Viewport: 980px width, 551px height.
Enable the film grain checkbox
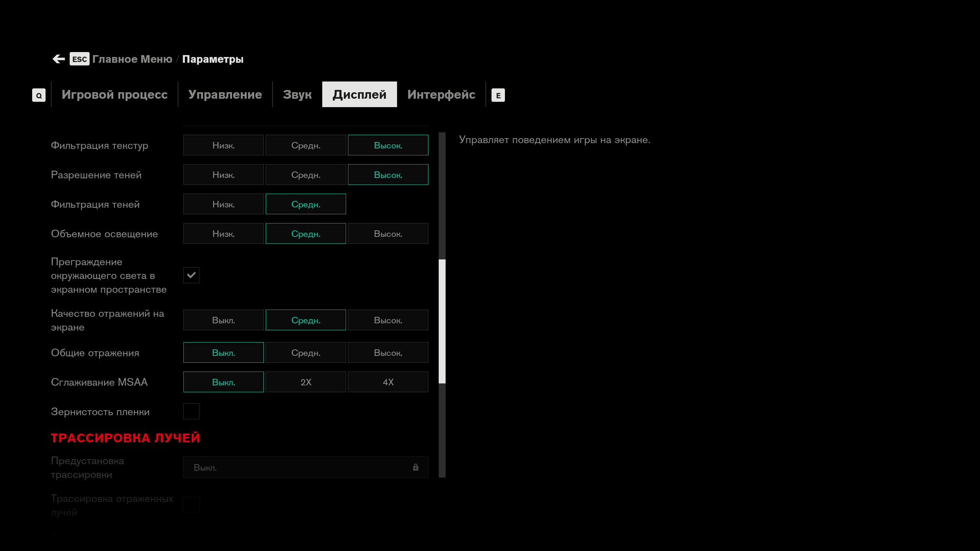click(x=191, y=411)
